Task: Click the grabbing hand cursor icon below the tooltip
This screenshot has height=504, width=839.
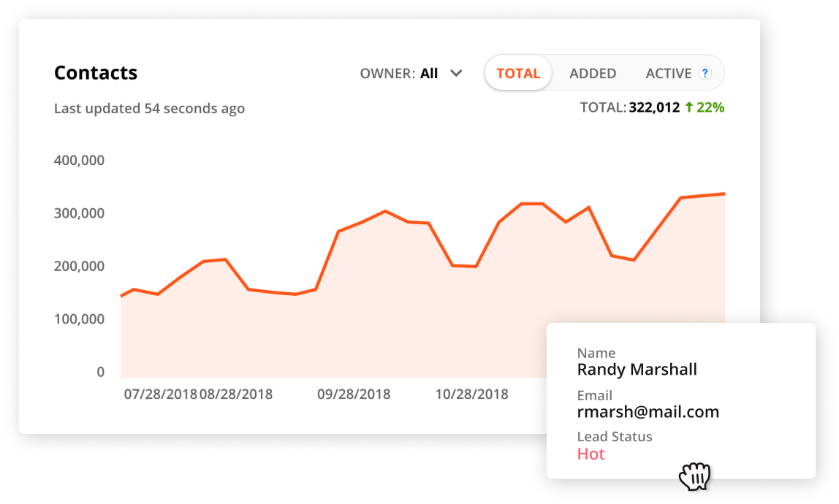Action: [694, 475]
